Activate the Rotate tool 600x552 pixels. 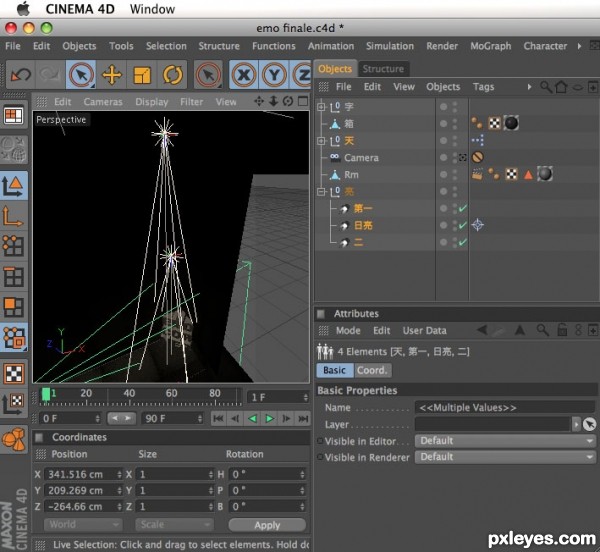173,75
